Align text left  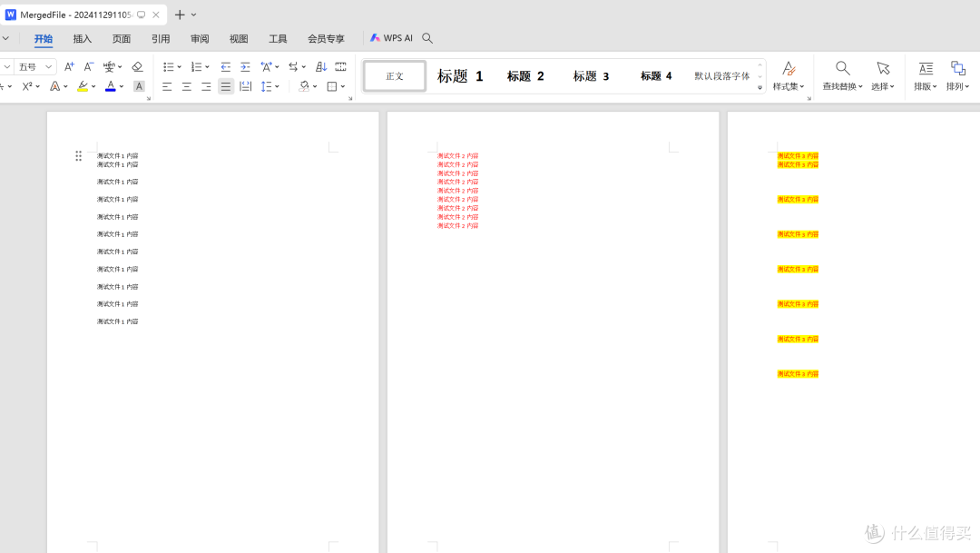point(167,86)
